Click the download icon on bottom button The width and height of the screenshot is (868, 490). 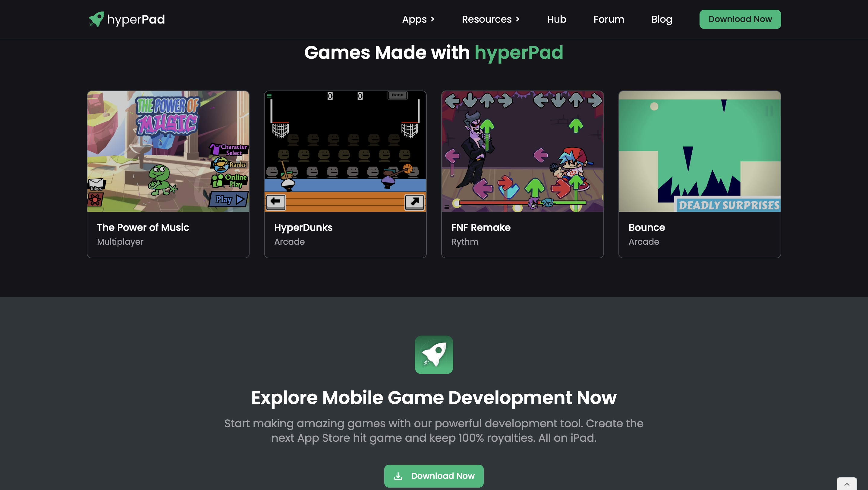(398, 476)
